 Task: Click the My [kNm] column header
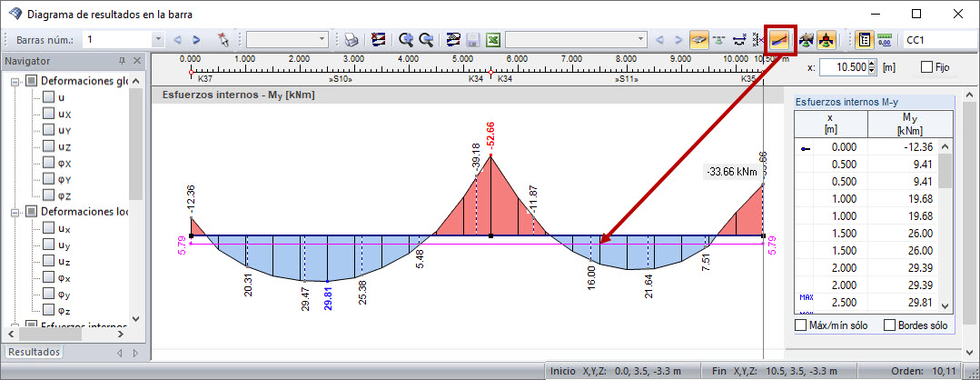coord(910,124)
